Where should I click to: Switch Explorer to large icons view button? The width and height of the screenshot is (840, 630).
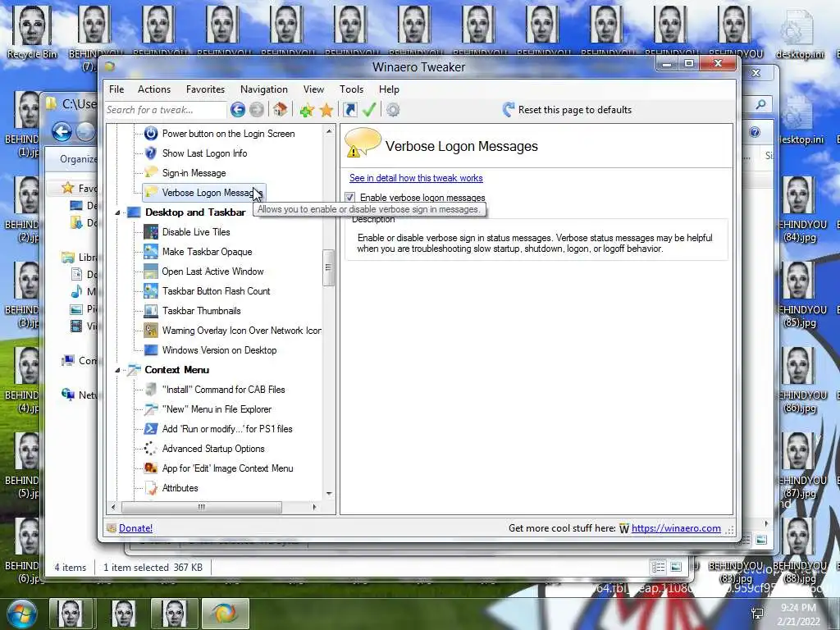(676, 567)
